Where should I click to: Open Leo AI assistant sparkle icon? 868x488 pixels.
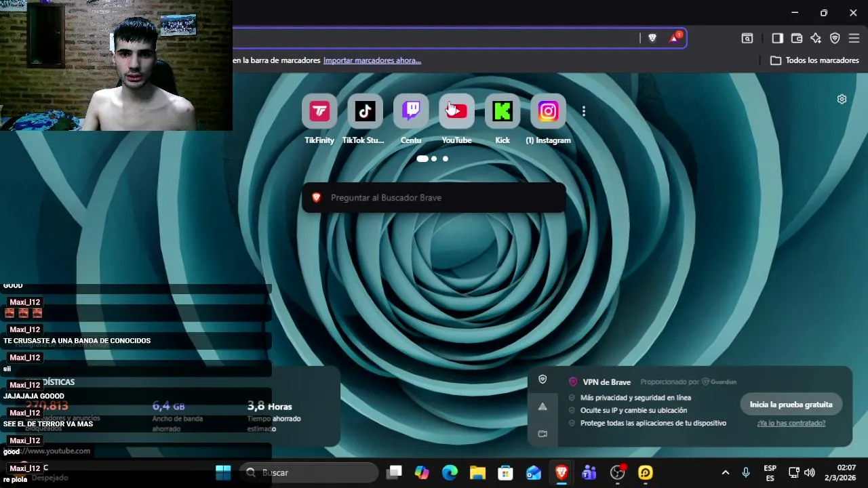click(816, 39)
